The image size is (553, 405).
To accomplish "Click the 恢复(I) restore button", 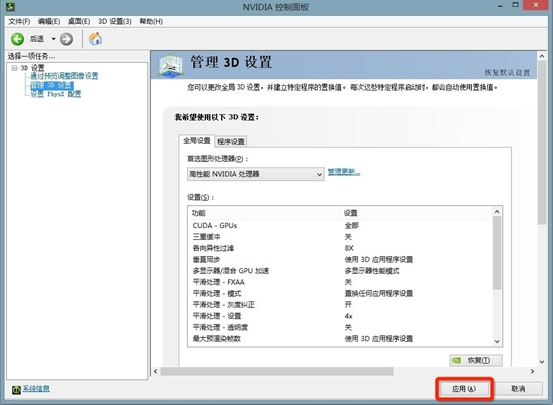I will [x=476, y=360].
